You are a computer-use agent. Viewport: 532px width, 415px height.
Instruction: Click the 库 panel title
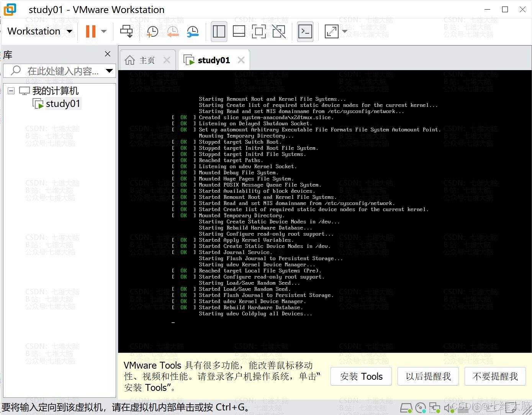pos(8,54)
